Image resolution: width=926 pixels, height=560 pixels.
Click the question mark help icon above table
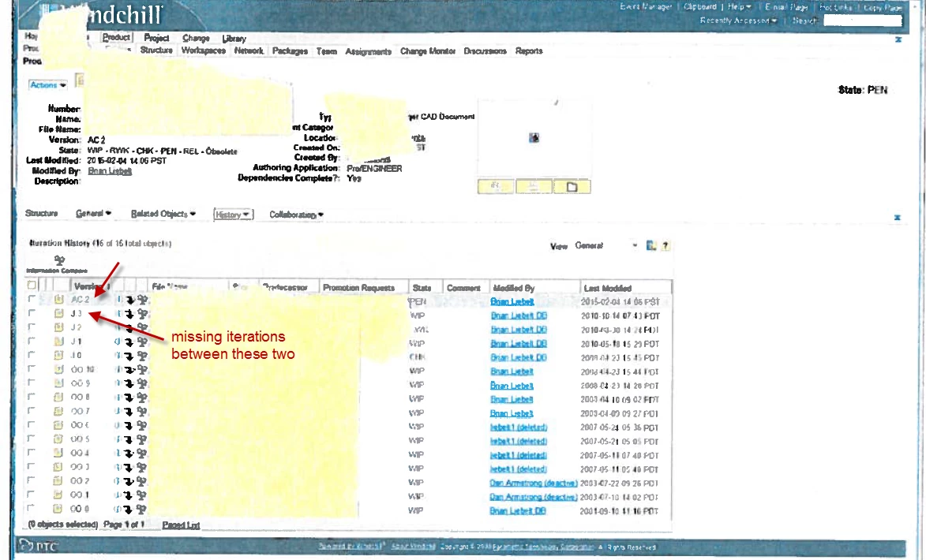(x=665, y=245)
